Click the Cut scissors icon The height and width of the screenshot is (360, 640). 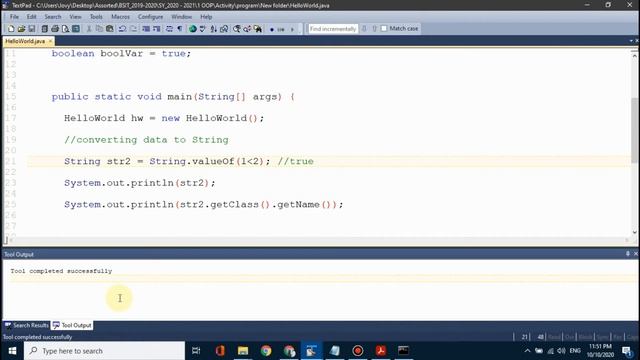(89, 29)
